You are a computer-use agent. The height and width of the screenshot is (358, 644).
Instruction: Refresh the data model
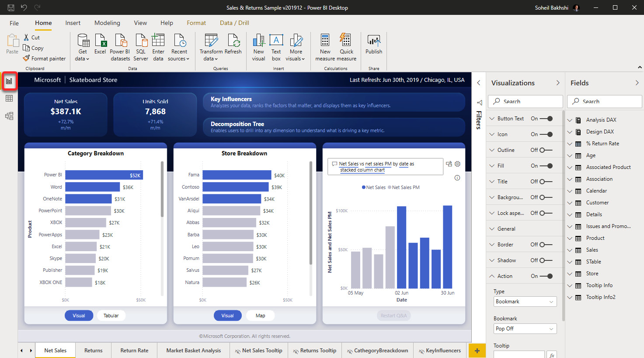click(x=233, y=44)
